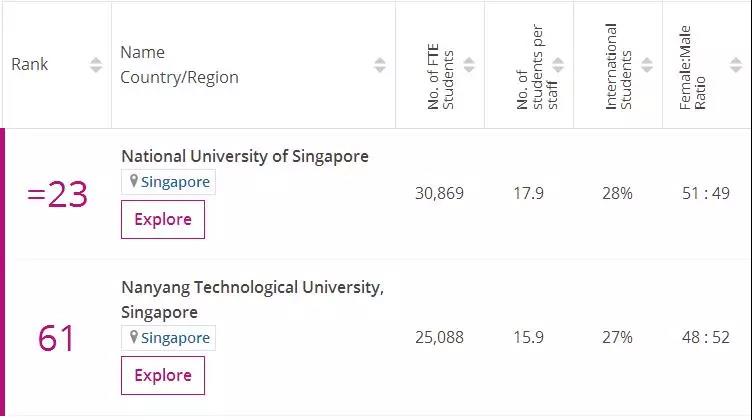Open Singapore country link under Nanyang

[175, 338]
